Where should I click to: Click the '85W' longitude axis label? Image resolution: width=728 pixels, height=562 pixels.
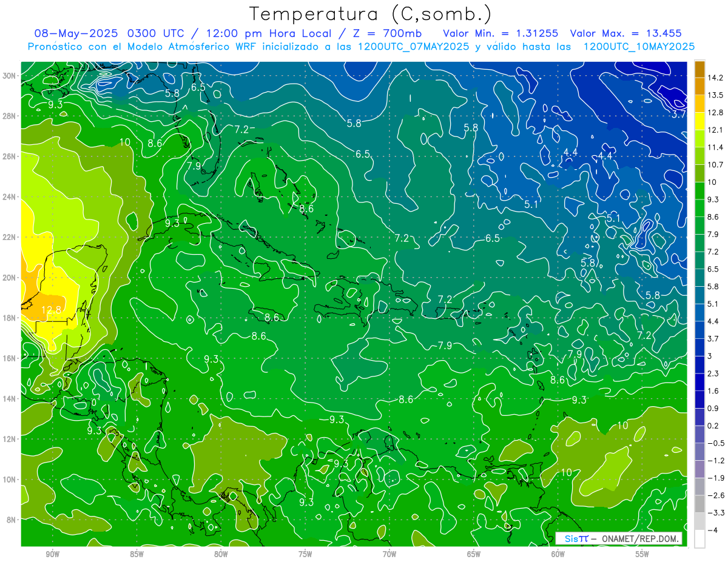[x=136, y=554]
